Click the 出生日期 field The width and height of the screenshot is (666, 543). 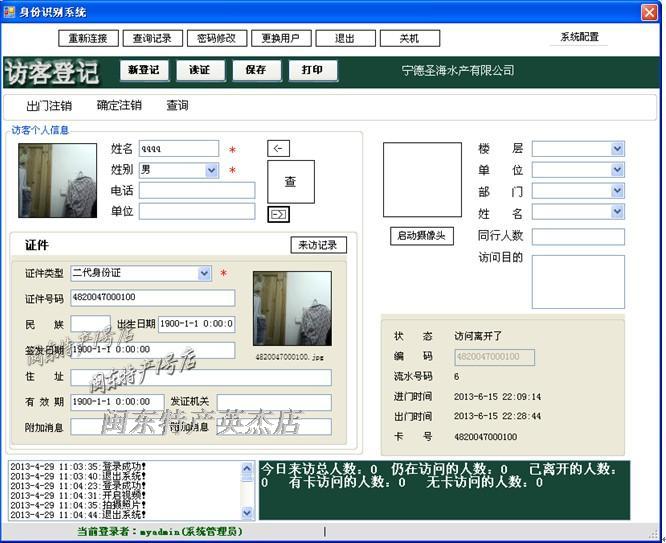pos(197,324)
